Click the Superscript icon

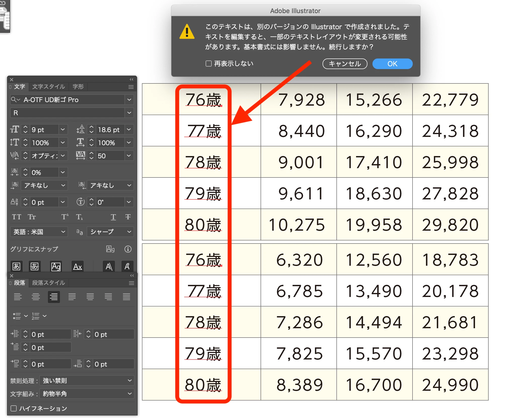65,217
